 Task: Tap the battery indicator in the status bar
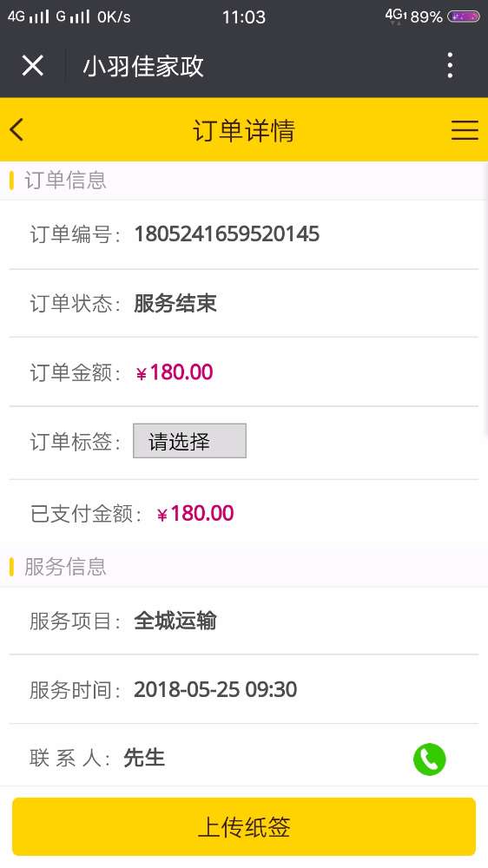[x=463, y=16]
